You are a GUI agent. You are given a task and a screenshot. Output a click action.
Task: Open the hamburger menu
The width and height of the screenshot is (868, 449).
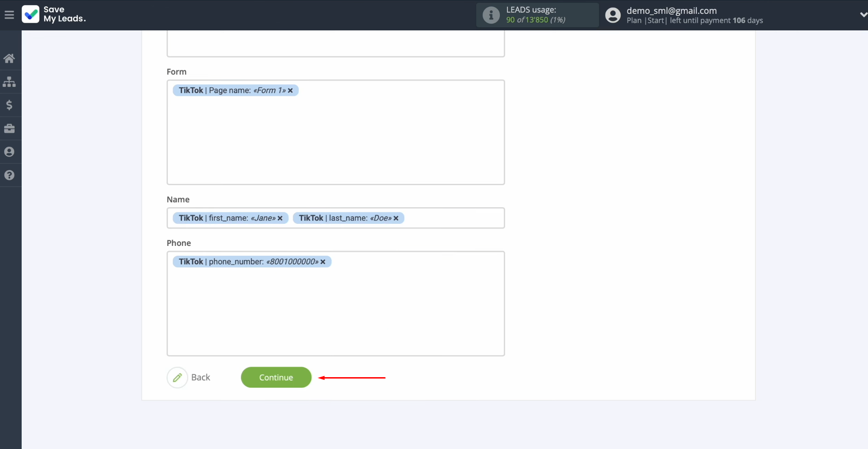9,15
